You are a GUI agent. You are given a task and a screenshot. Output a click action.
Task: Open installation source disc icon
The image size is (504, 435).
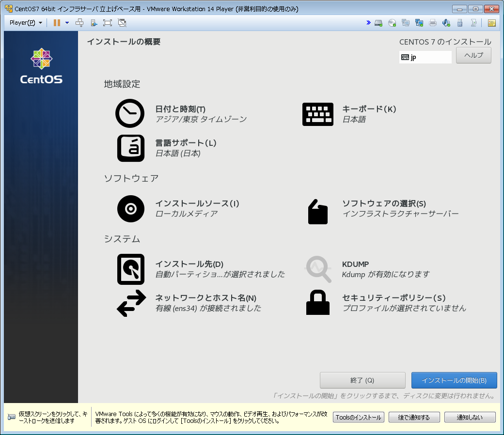130,209
